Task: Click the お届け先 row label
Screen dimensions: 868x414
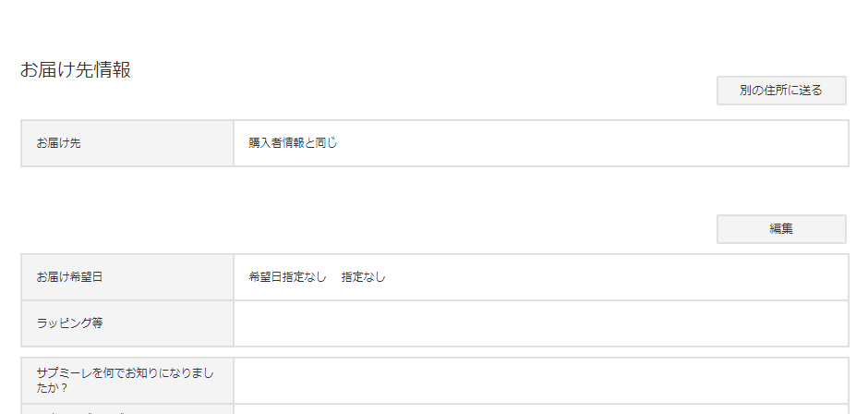Action: click(59, 143)
